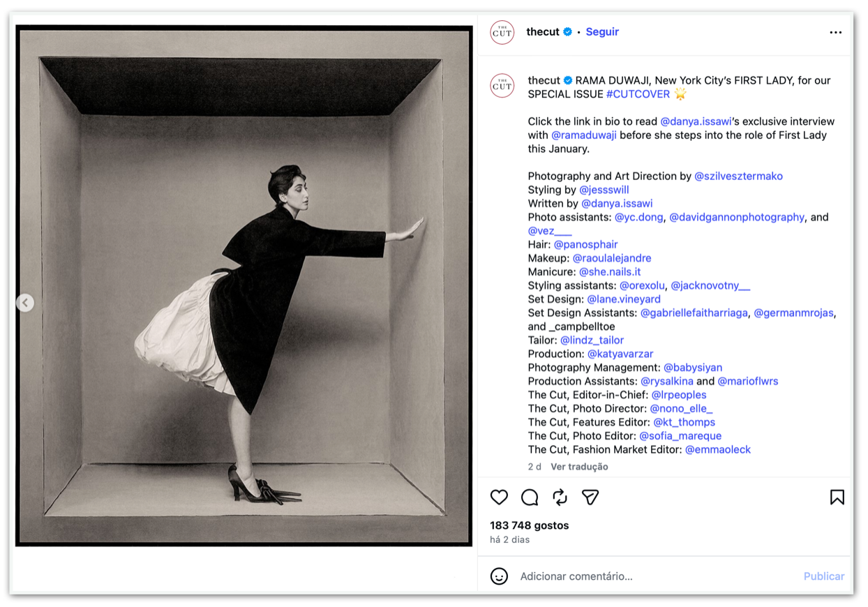The height and width of the screenshot is (607, 868).
Task: Follow thecut via Seguir button
Action: pos(601,32)
